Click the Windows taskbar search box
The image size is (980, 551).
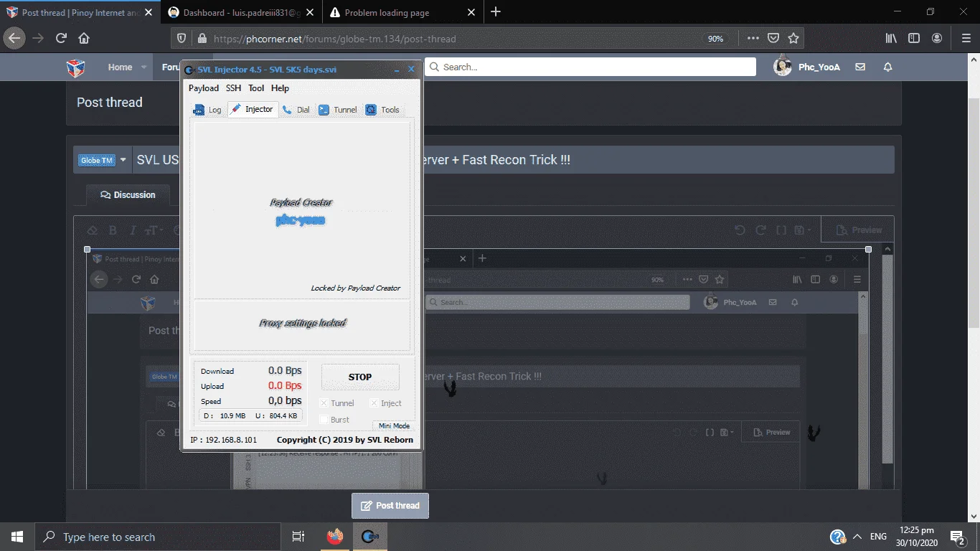point(158,537)
